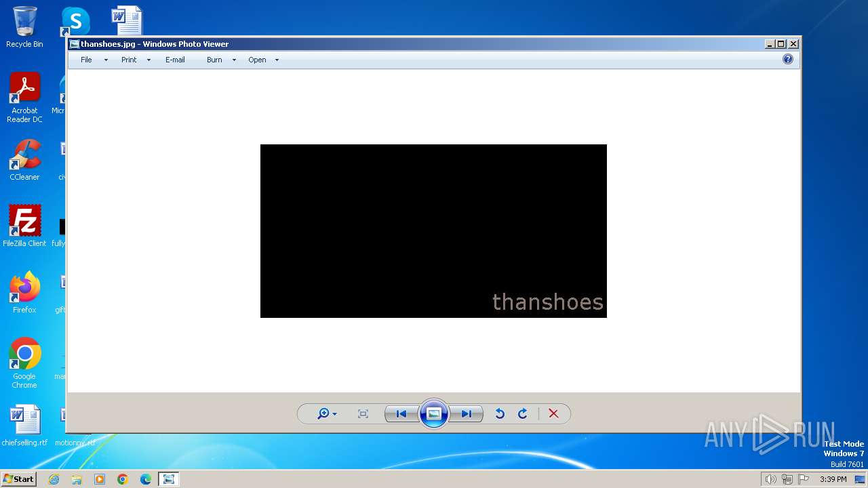Expand the Open dropdown arrow
This screenshot has width=868, height=488.
click(x=277, y=60)
